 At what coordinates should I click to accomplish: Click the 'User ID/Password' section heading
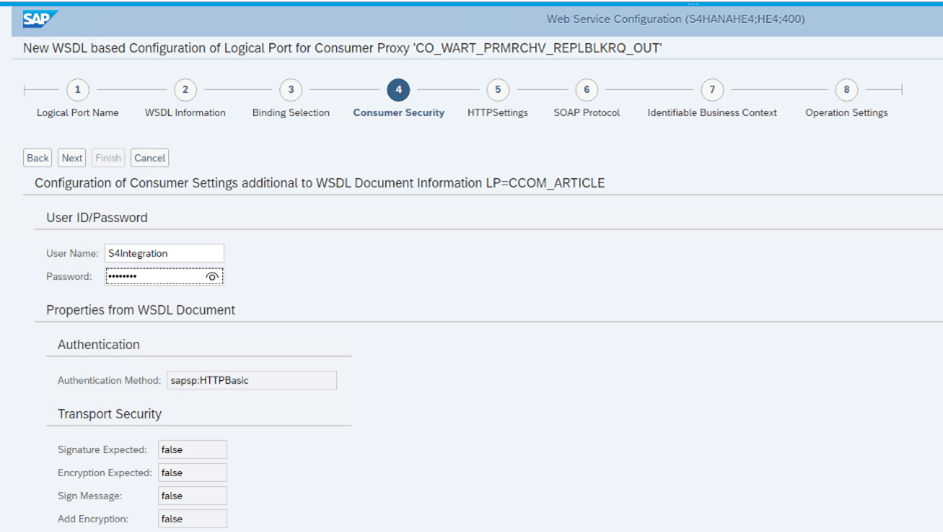click(x=97, y=218)
